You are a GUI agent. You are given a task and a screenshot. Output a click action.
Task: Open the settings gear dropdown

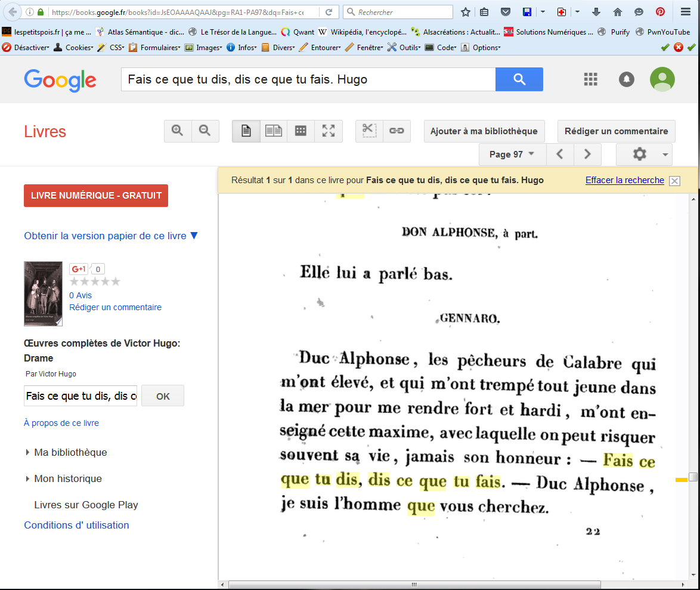coord(644,155)
